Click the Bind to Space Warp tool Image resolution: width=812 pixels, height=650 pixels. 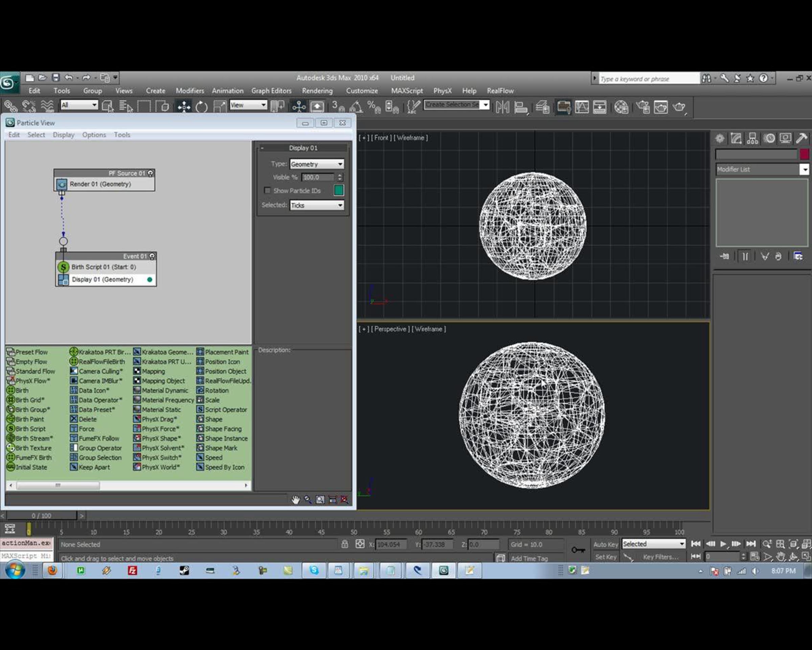click(x=47, y=107)
